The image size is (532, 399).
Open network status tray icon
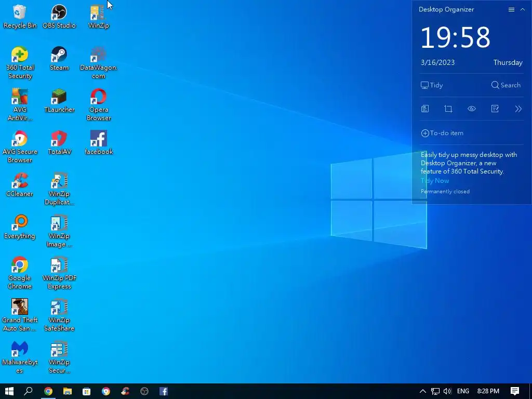pos(435,391)
